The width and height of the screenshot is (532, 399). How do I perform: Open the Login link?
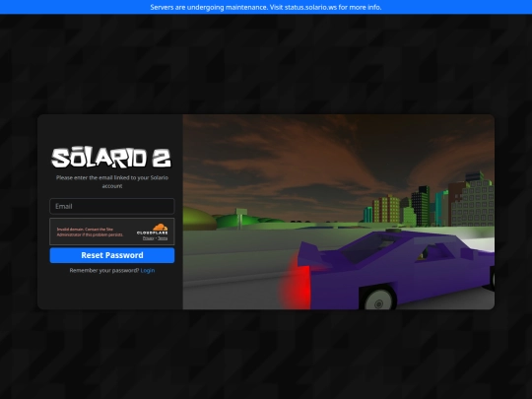pos(148,270)
